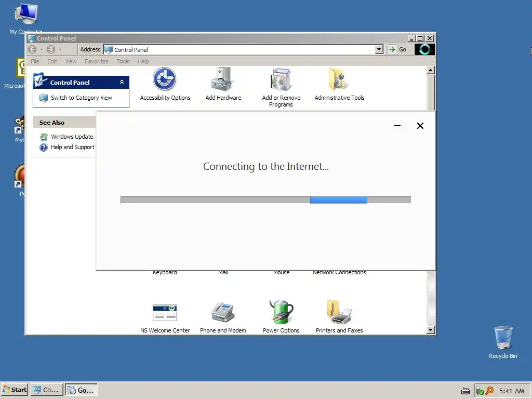The width and height of the screenshot is (532, 399).
Task: Click the Start button
Action: [x=15, y=390]
